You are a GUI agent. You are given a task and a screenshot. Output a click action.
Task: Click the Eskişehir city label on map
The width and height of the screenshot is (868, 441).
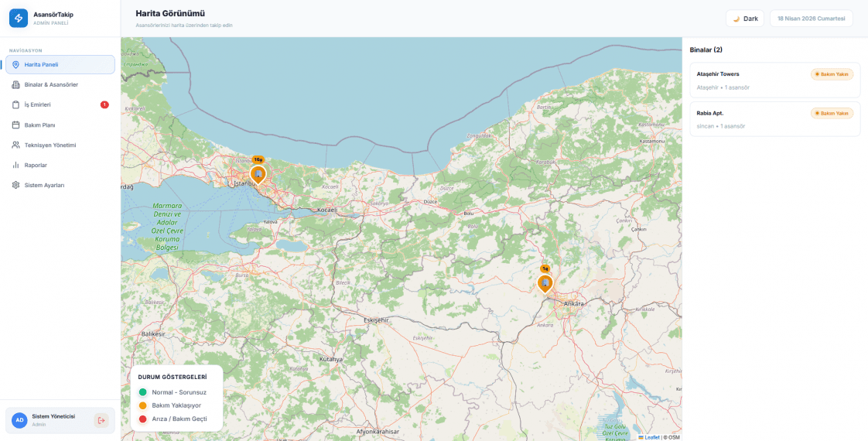[377, 320]
